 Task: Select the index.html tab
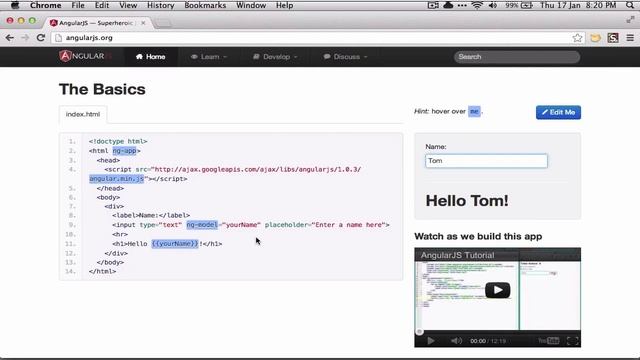click(83, 114)
